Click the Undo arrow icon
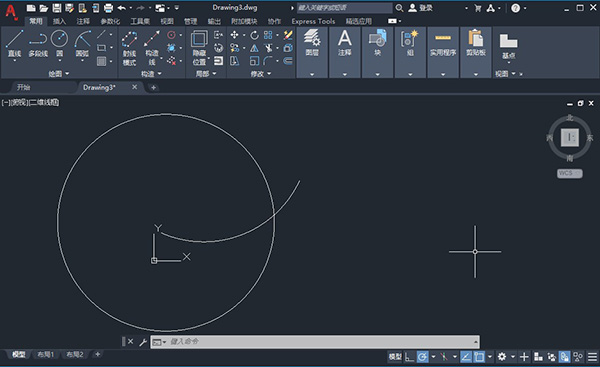 click(122, 8)
